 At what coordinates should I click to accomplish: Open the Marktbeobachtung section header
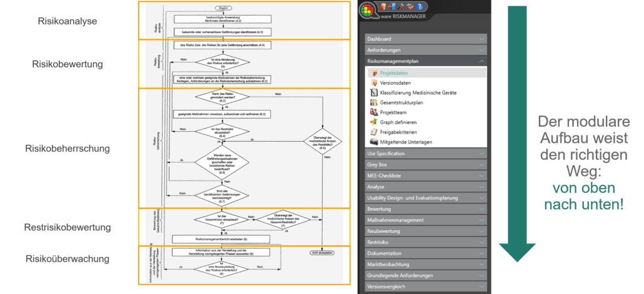tap(426, 265)
